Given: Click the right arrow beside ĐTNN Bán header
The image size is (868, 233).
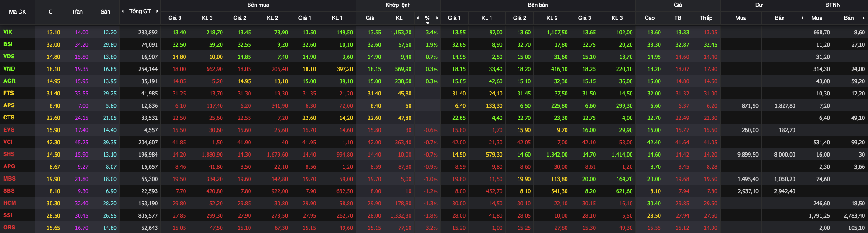Looking at the screenshot, I should pyautogui.click(x=863, y=18).
